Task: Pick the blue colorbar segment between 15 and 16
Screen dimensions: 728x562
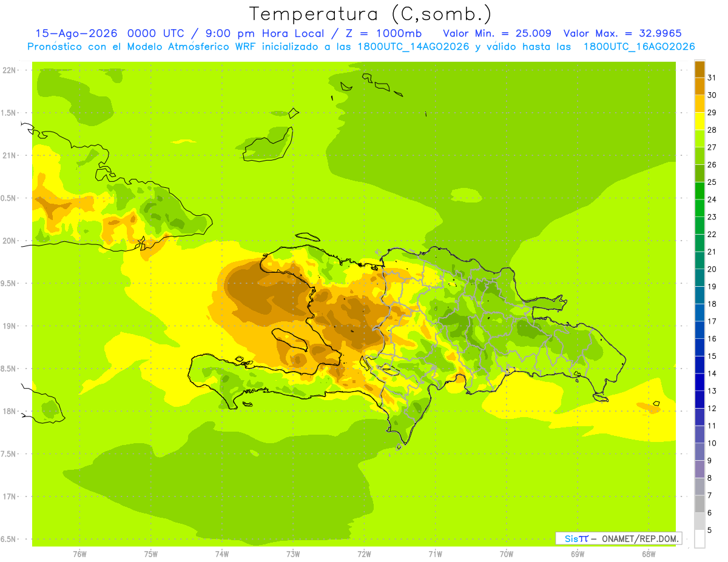Action: [x=699, y=347]
